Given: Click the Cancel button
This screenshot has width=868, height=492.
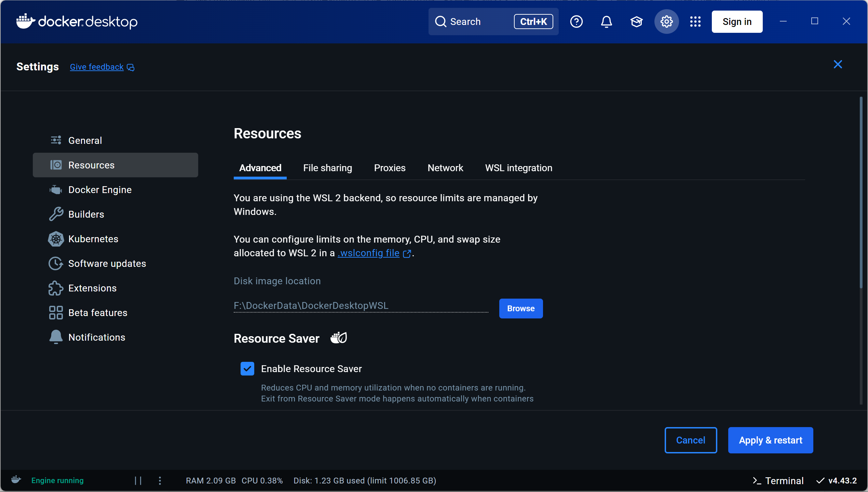Looking at the screenshot, I should pos(691,440).
